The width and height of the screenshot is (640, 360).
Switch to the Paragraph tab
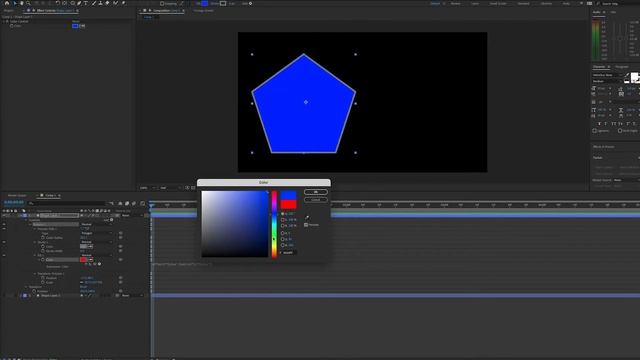point(622,67)
